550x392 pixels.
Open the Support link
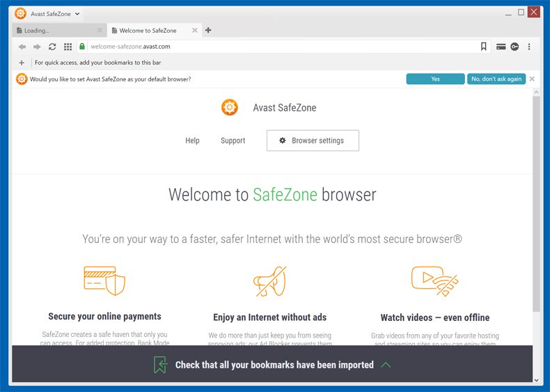[233, 141]
